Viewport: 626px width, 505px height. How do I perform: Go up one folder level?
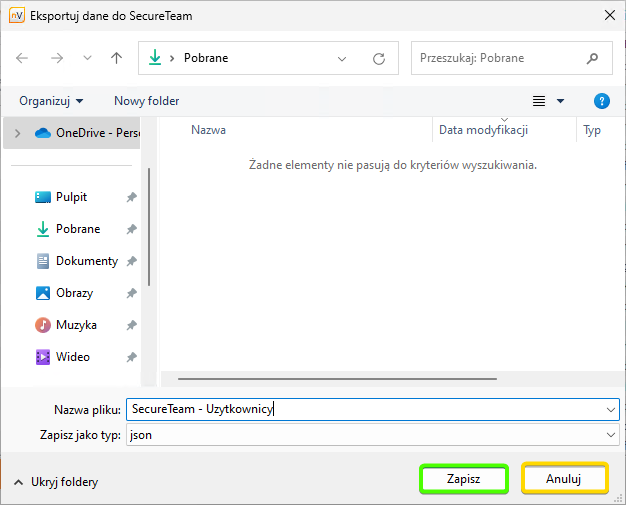coord(117,58)
